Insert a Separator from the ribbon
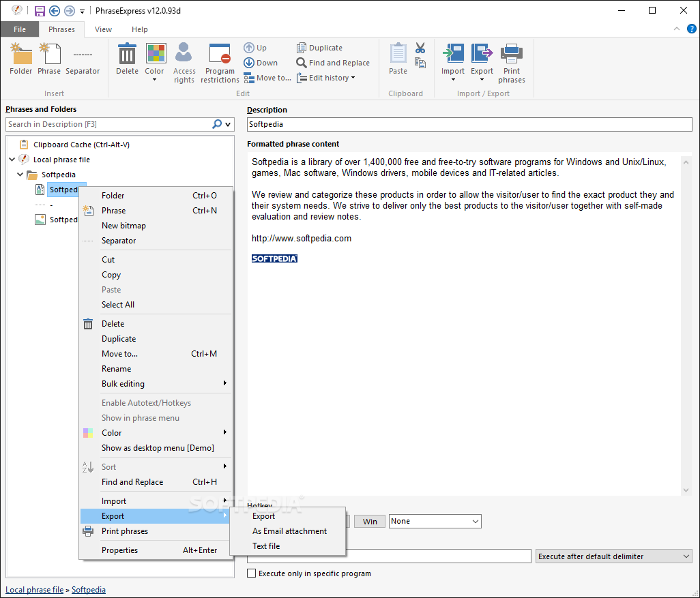The height and width of the screenshot is (598, 700). point(83,59)
